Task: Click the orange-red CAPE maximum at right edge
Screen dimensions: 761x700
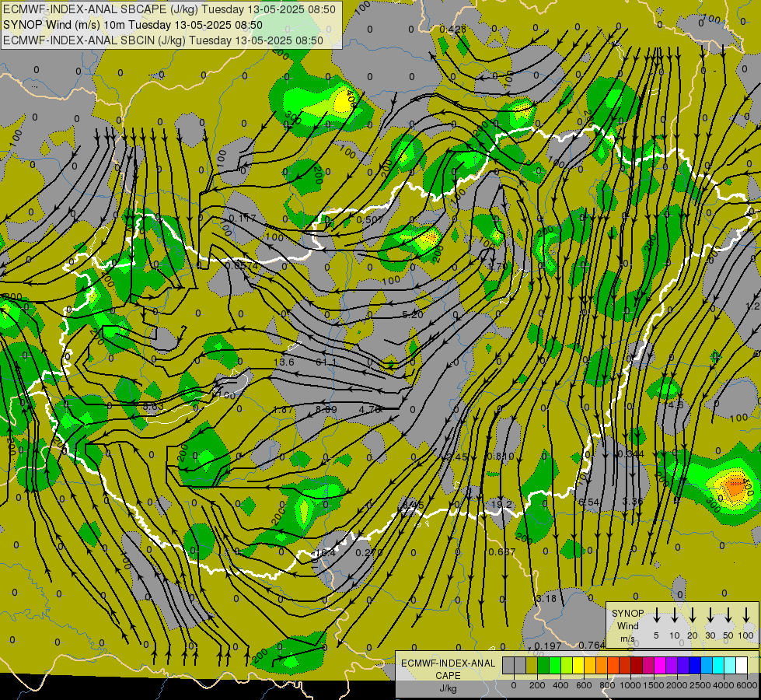Action: coord(735,487)
